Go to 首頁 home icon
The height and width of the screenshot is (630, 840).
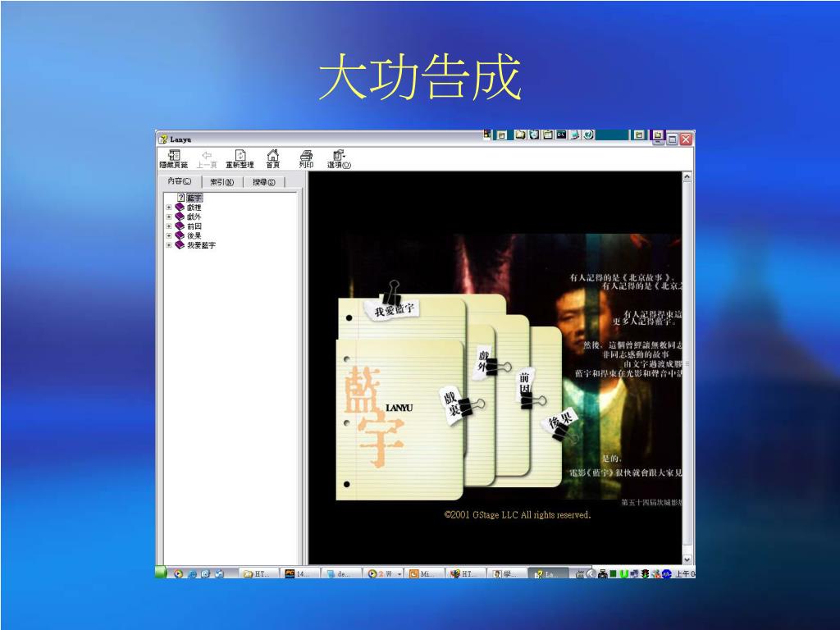click(x=272, y=159)
